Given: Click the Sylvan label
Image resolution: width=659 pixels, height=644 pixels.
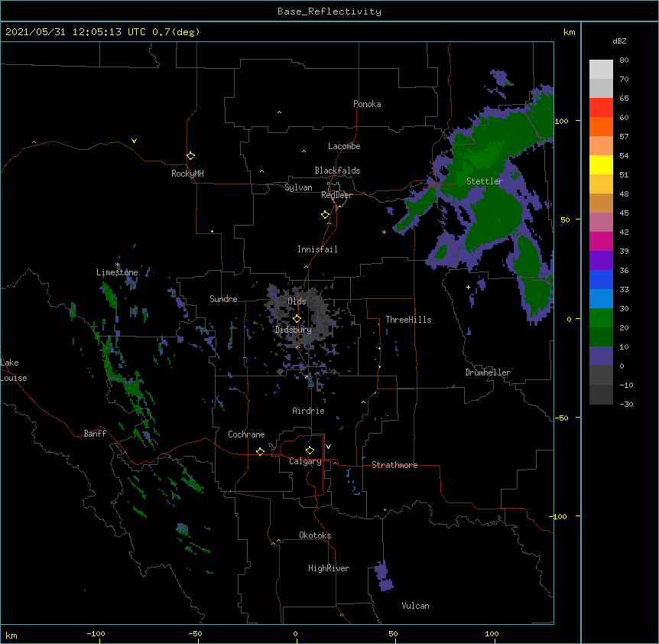Looking at the screenshot, I should tap(298, 187).
